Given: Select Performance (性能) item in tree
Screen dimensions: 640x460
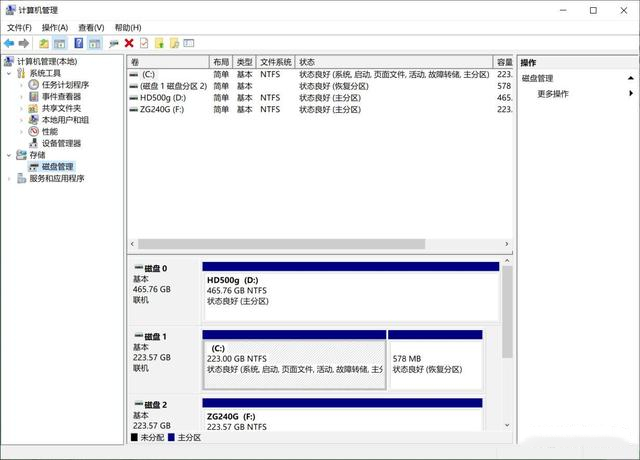Looking at the screenshot, I should (49, 131).
